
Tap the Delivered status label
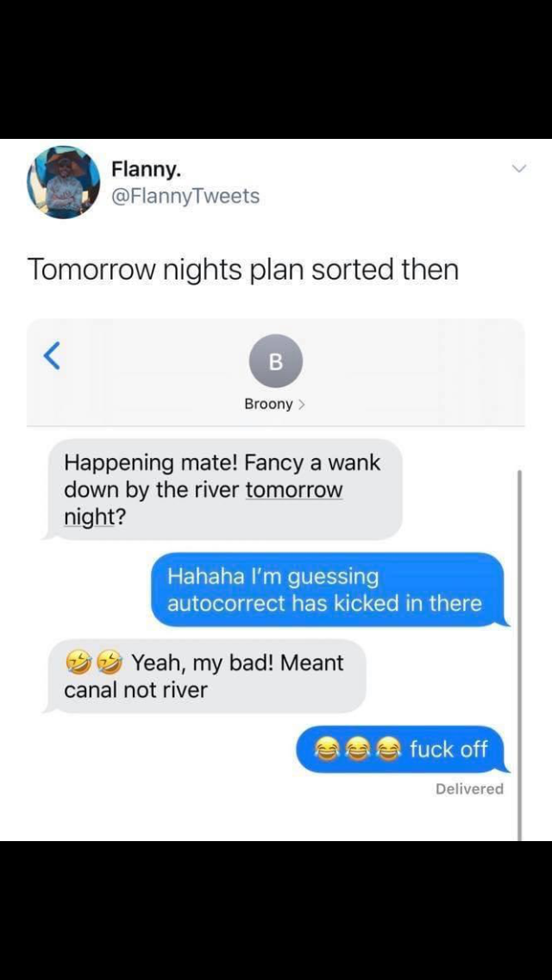tap(469, 789)
